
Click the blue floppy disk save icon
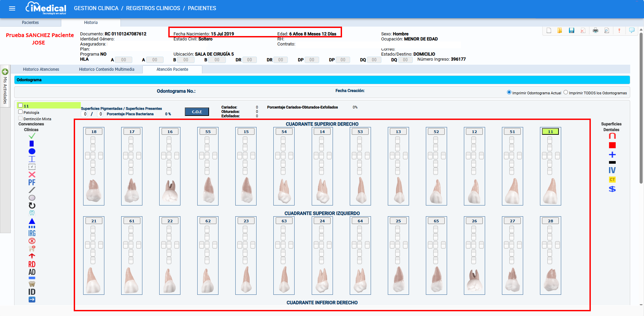click(571, 31)
